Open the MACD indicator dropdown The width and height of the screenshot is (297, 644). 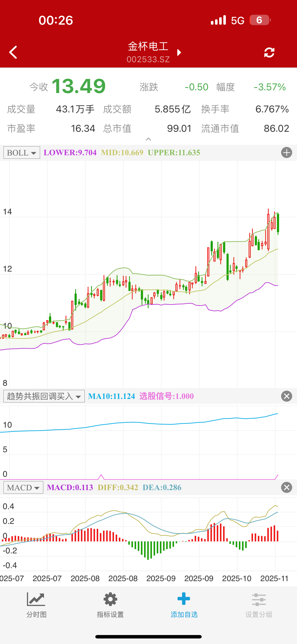23,488
